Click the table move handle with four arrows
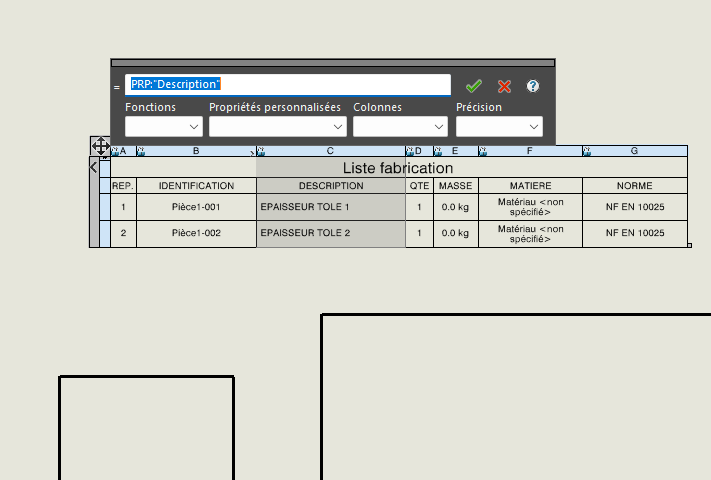This screenshot has width=711, height=480. (x=100, y=146)
